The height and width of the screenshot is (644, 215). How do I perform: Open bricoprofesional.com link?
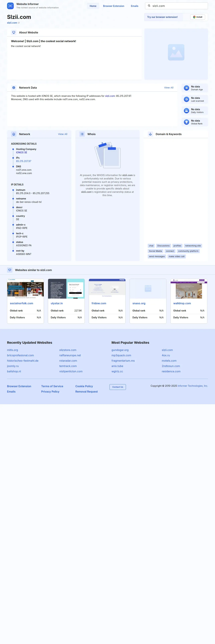20,355
